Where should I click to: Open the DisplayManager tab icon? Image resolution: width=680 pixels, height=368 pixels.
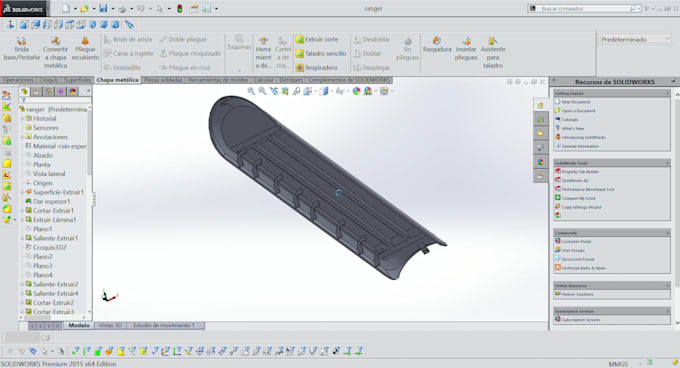[x=73, y=91]
